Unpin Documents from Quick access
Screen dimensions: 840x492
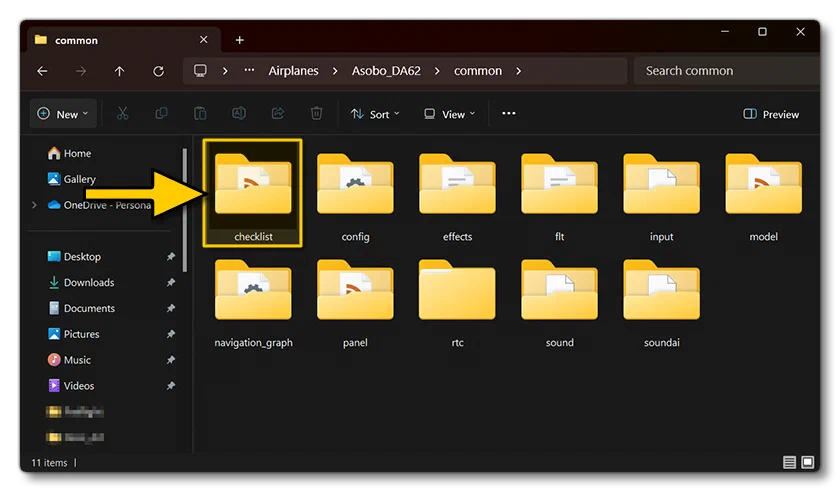coord(171,308)
